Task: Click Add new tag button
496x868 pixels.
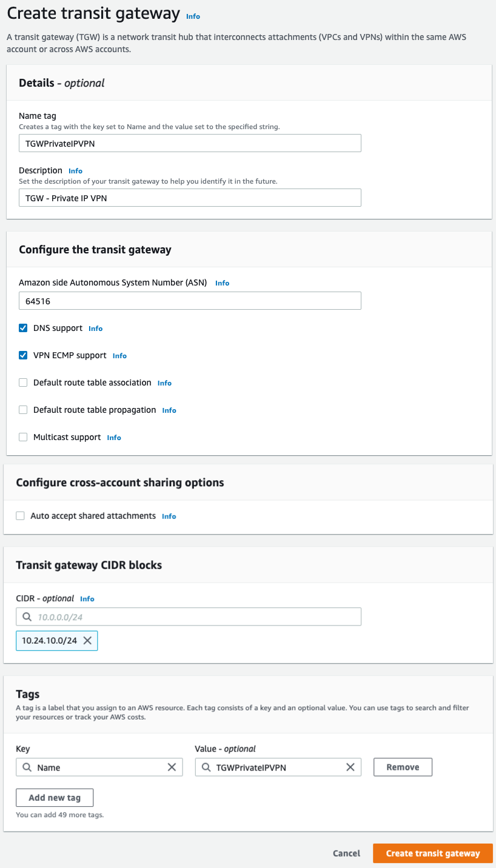Action: coord(55,798)
